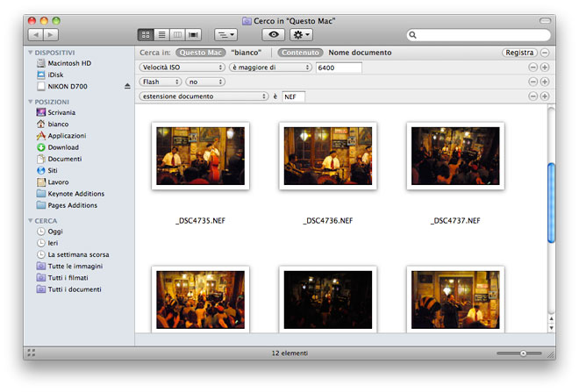Select thumbnail of _DSC4735.NEF
The image size is (579, 392).
(201, 156)
